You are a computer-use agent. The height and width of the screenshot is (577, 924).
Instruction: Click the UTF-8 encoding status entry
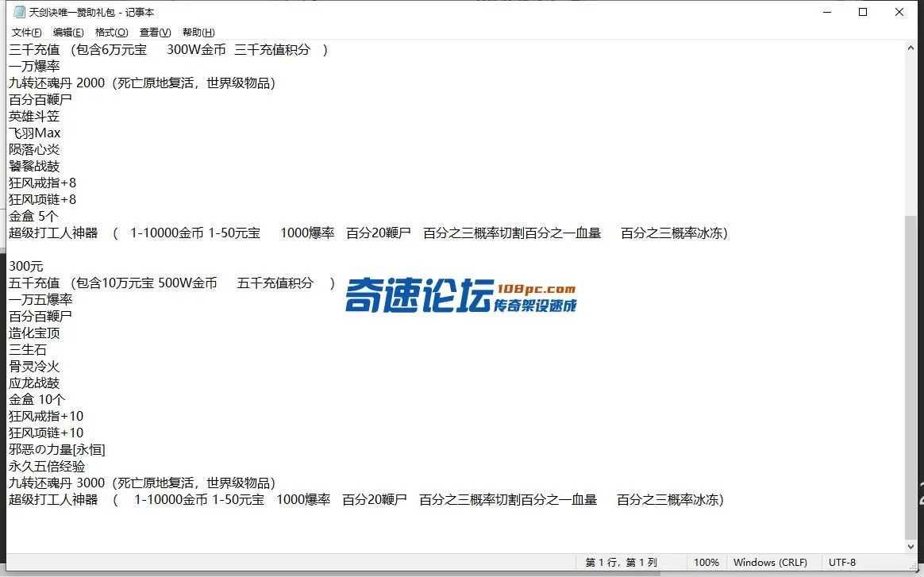(842, 562)
